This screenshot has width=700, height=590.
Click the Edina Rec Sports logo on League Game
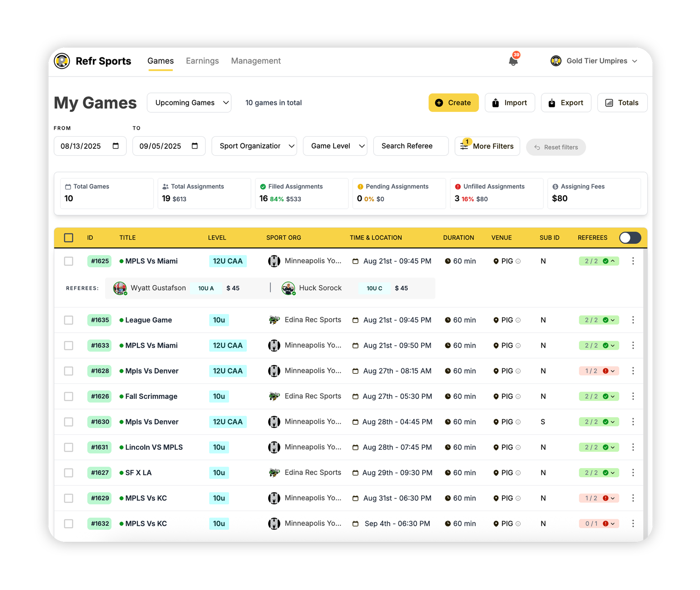pos(274,320)
